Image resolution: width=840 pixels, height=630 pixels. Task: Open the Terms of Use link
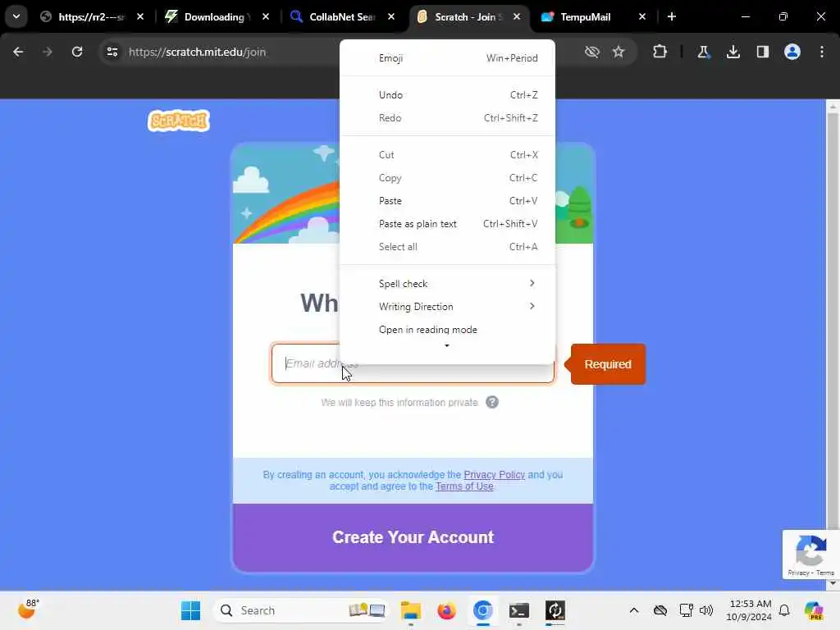coord(464,486)
